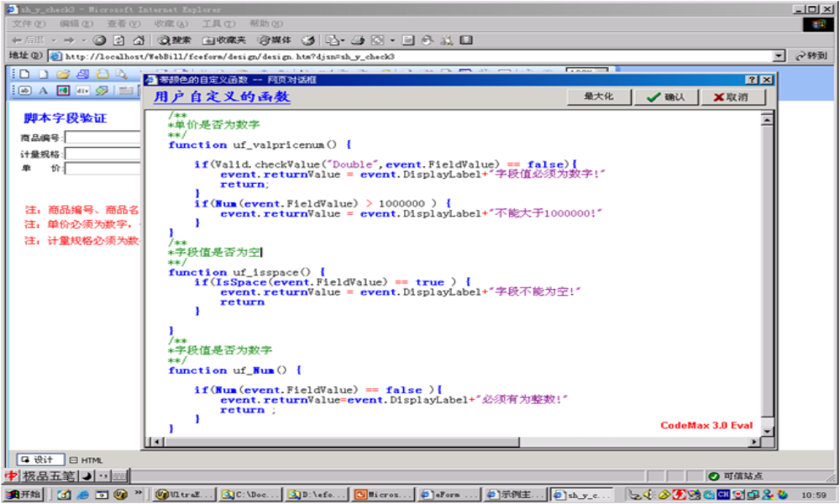Click the volume speaker tray icon
The height and width of the screenshot is (504, 840).
648,495
